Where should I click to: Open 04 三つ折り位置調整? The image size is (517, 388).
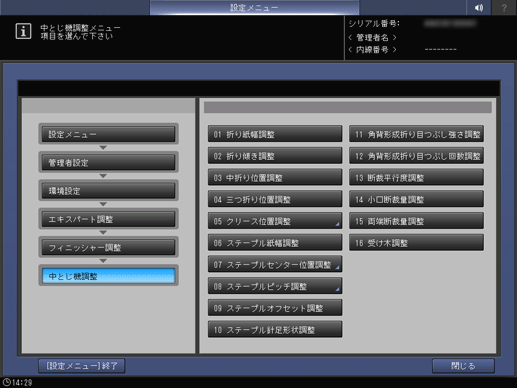pos(275,199)
